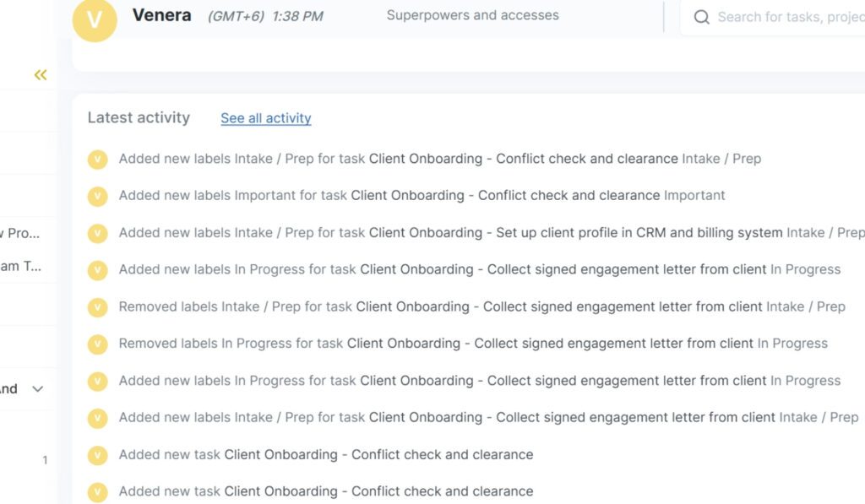Expand the And dropdown in the sidebar
The height and width of the screenshot is (504, 865).
coord(36,388)
